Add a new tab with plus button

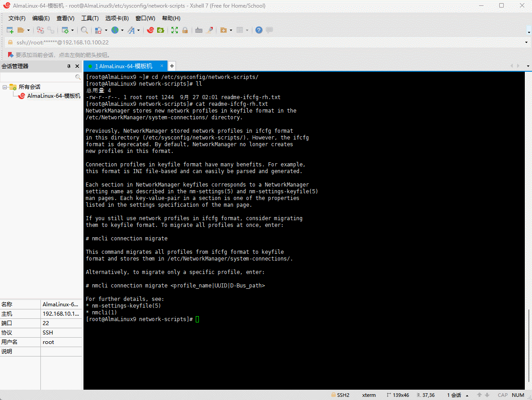[172, 66]
